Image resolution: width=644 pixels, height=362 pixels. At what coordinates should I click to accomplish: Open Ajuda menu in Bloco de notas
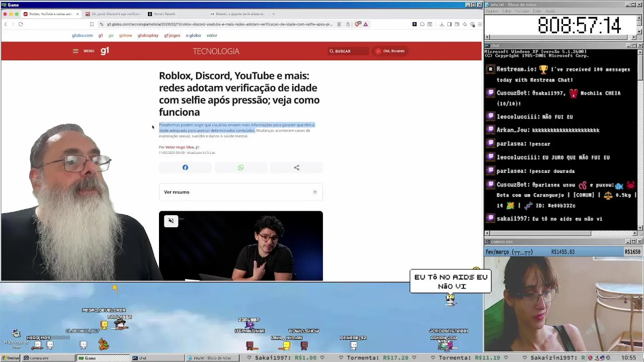pyautogui.click(x=550, y=11)
